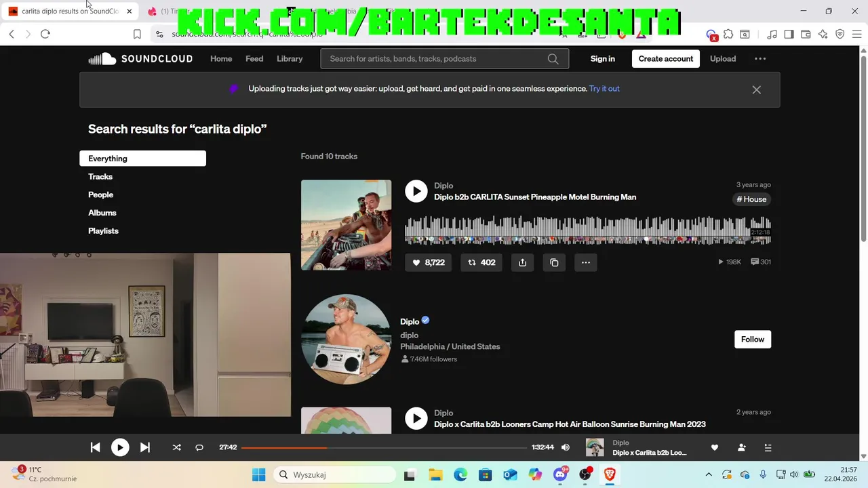868x488 pixels.
Task: Bookmark this page in the browser
Action: click(x=137, y=34)
